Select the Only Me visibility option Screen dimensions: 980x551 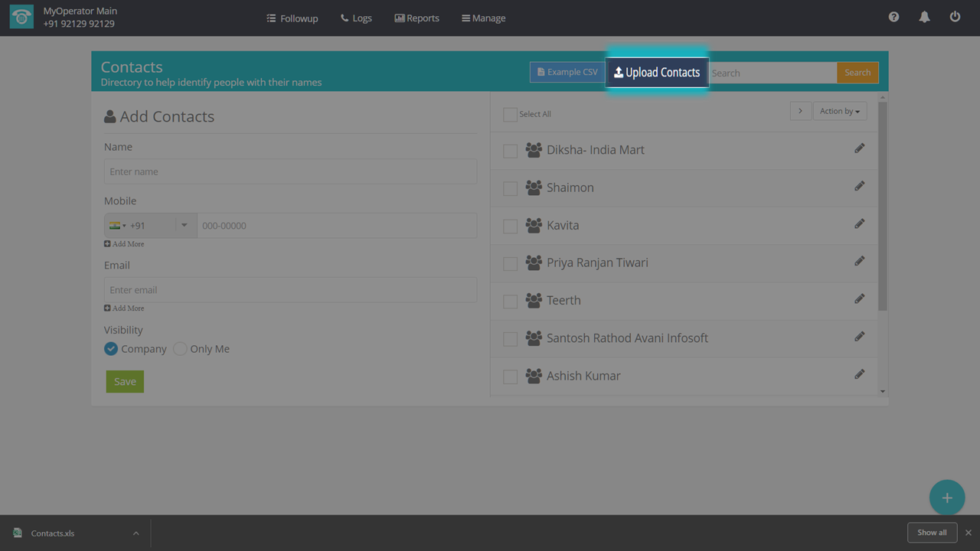click(180, 349)
